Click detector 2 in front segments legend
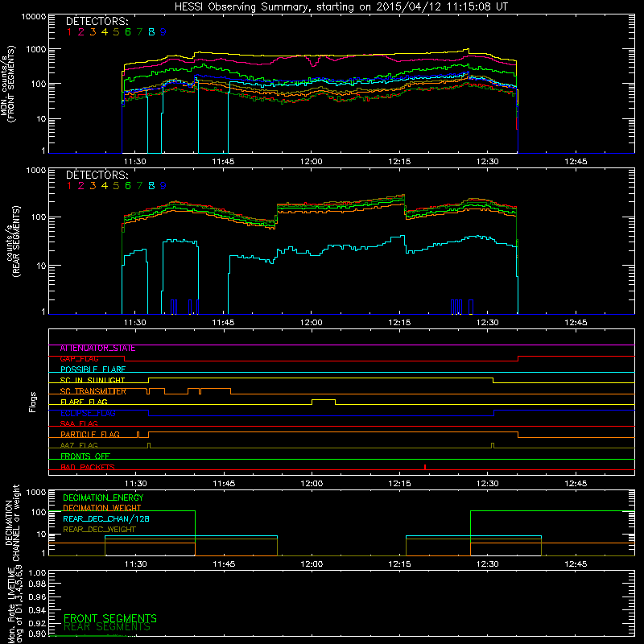 pos(81,32)
